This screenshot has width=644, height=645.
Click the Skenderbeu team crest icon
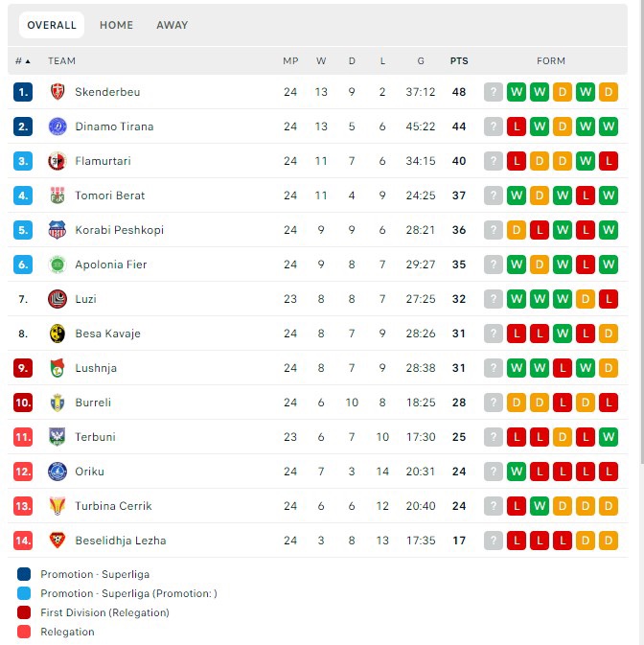57,92
